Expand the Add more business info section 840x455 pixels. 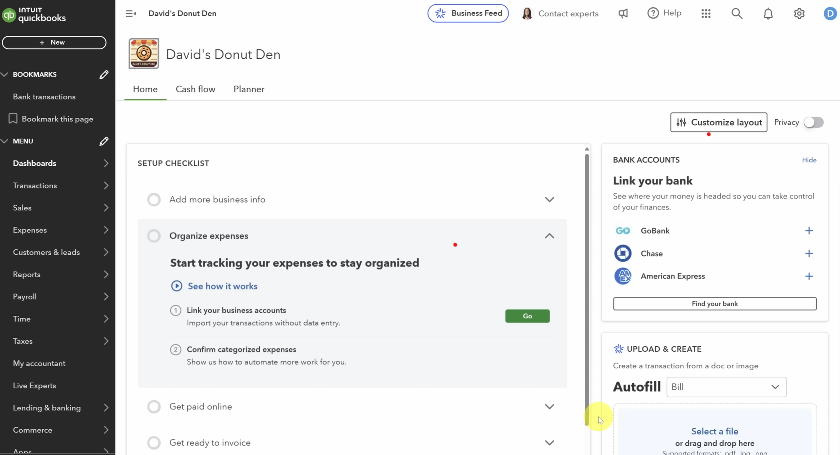click(549, 199)
